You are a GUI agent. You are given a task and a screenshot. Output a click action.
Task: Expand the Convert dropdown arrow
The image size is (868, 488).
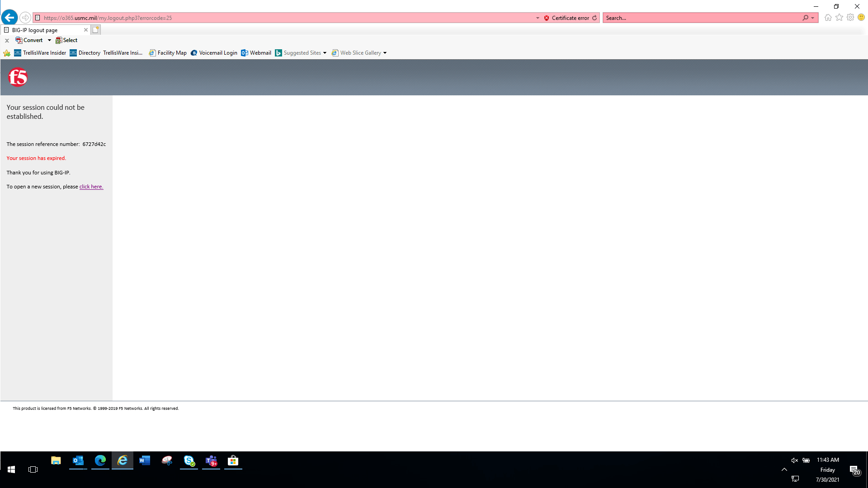point(49,40)
